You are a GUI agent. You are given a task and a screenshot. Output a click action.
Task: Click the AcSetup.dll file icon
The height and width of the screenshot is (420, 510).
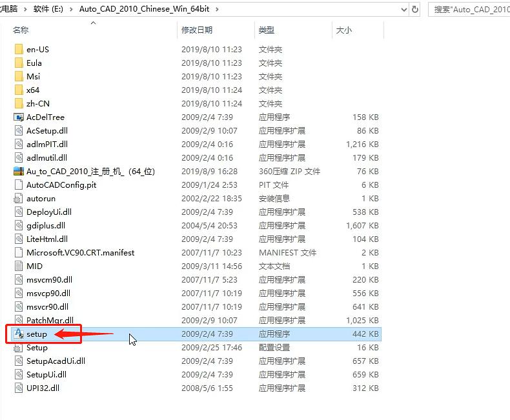coord(19,131)
